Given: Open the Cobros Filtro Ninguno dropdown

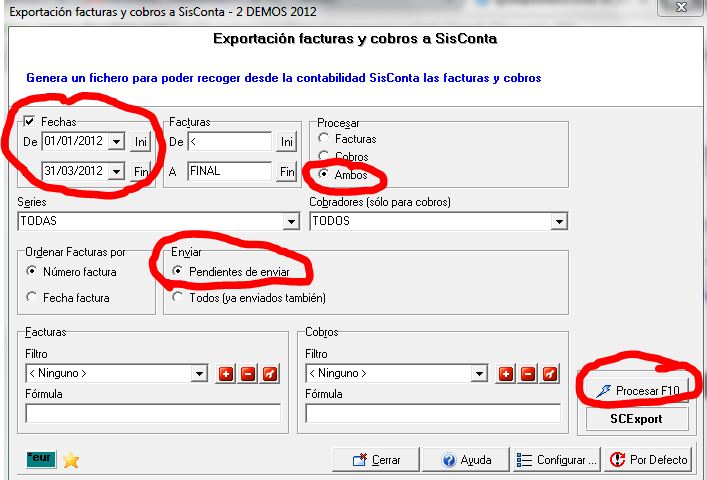Looking at the screenshot, I should click(479, 374).
